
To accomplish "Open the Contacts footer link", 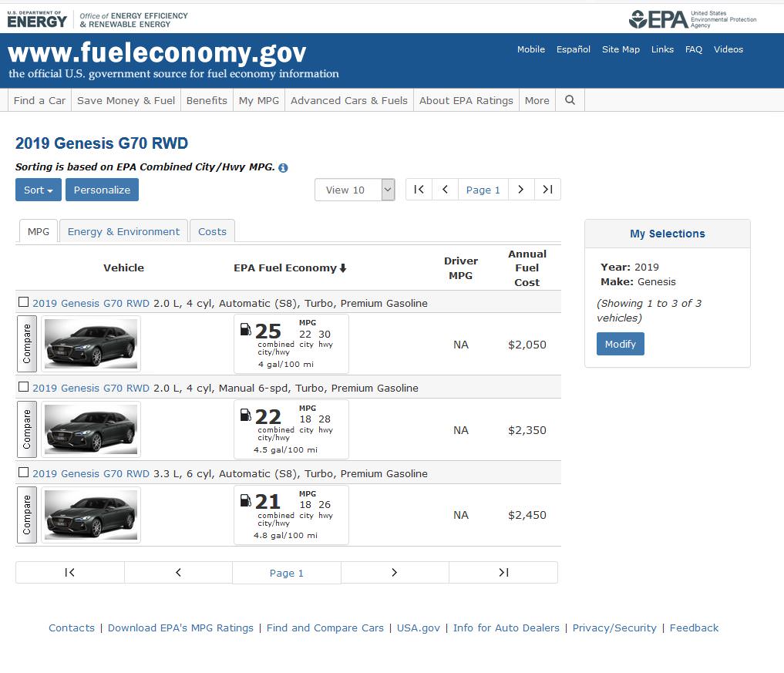I will click(x=72, y=628).
